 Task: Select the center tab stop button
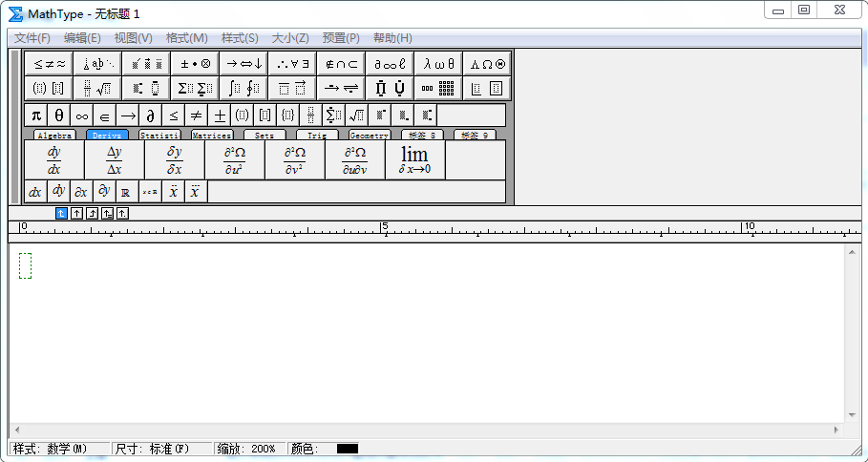77,213
